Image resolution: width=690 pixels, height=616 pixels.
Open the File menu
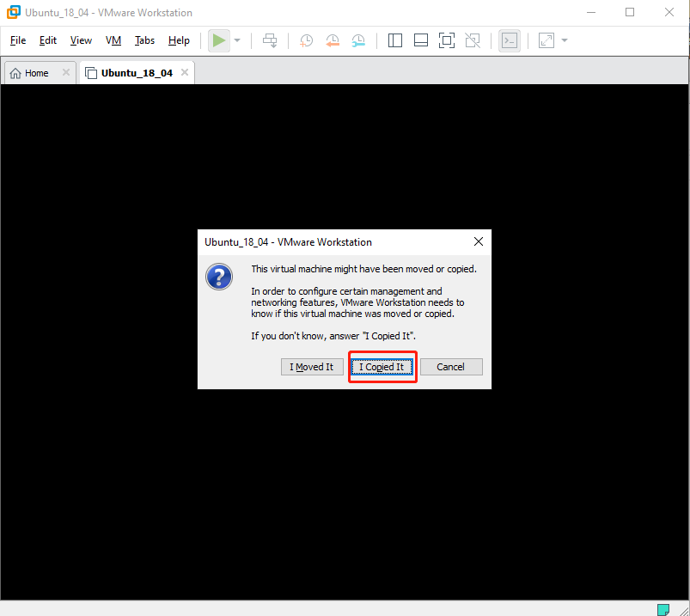(18, 40)
